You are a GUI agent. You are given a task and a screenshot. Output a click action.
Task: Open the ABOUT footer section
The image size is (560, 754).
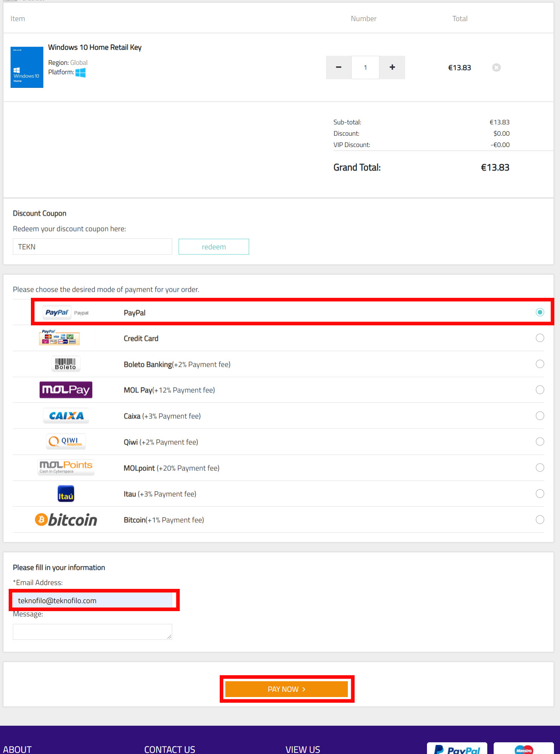coord(17,749)
